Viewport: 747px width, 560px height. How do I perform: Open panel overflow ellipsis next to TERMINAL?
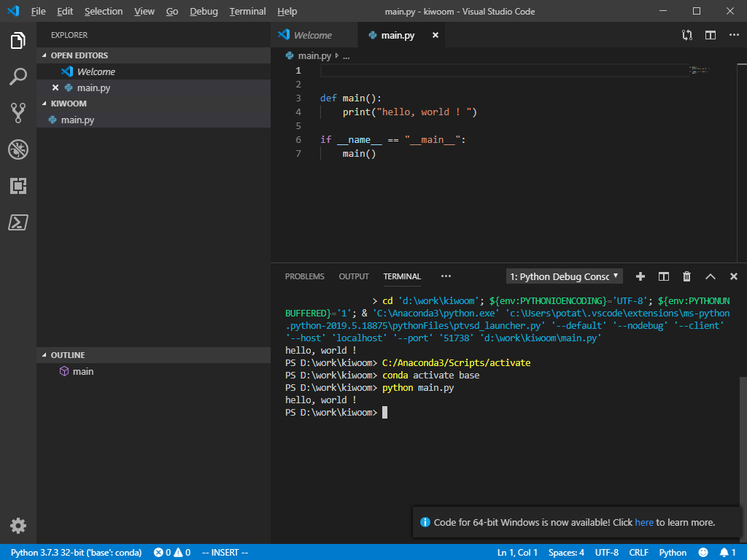[x=446, y=276]
